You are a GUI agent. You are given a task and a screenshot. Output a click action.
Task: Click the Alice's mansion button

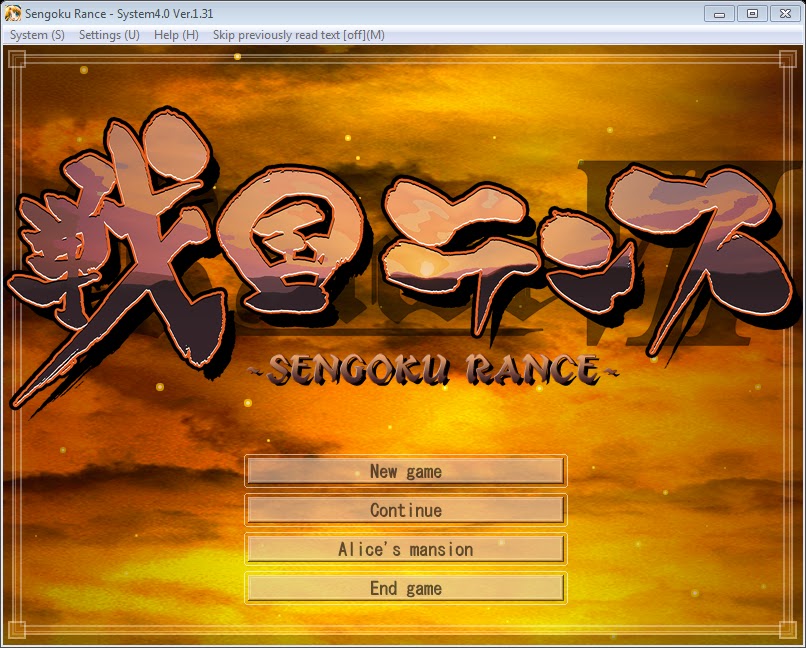click(x=404, y=549)
